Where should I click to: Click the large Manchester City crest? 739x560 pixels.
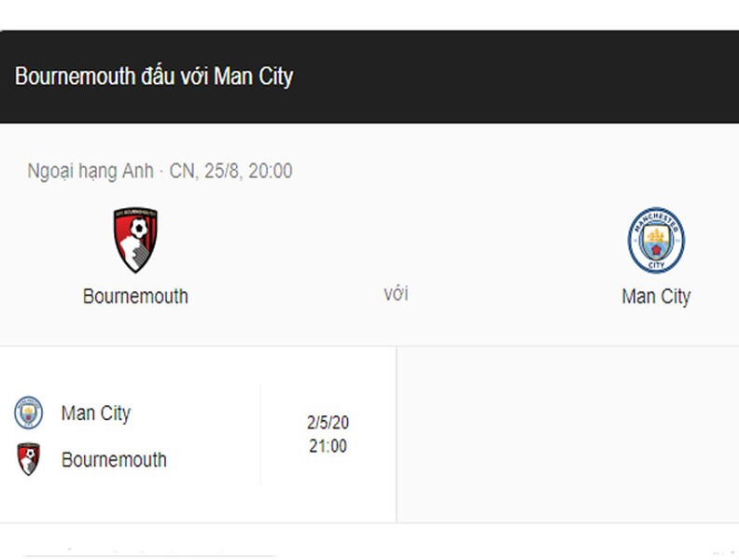tap(656, 240)
